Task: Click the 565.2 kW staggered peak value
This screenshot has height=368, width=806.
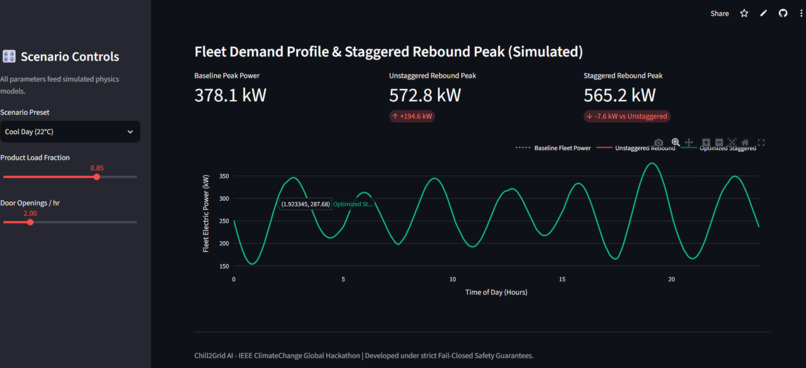Action: point(620,96)
